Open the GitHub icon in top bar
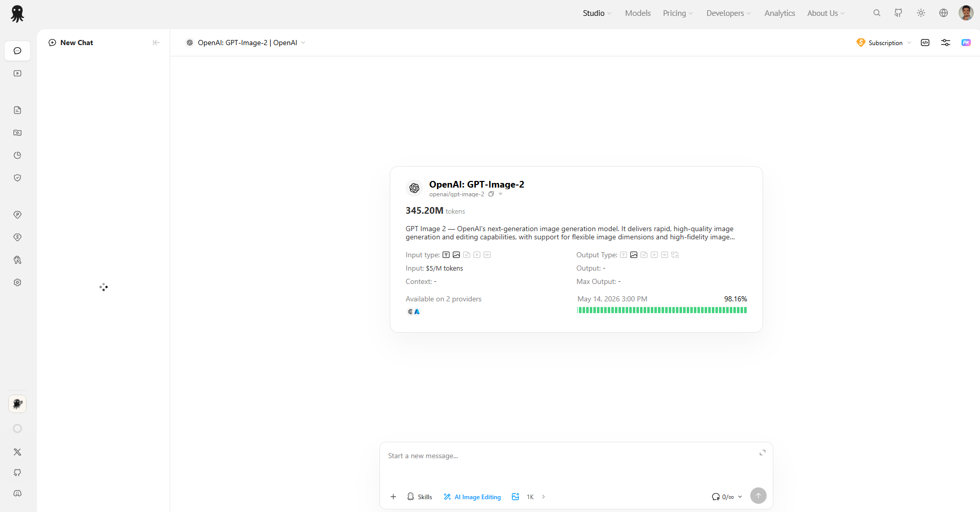Image resolution: width=980 pixels, height=512 pixels. (x=898, y=13)
